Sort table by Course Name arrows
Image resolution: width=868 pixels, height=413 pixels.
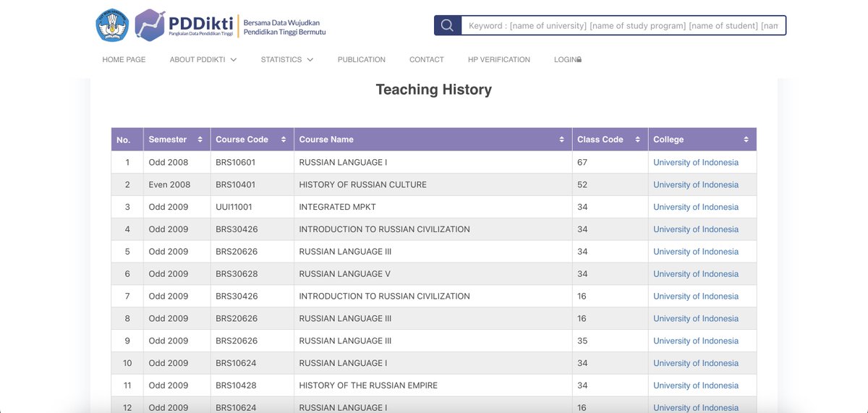561,140
